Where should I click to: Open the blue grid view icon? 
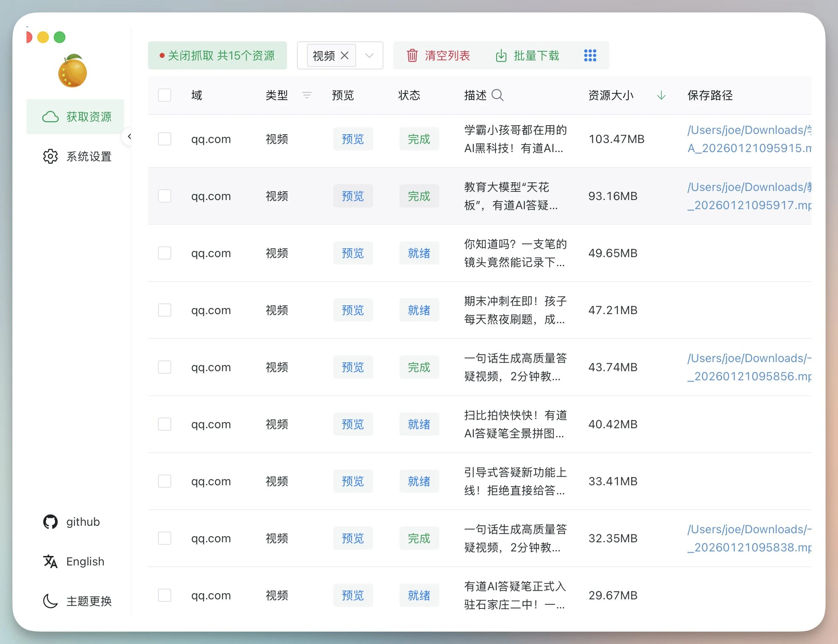(590, 55)
